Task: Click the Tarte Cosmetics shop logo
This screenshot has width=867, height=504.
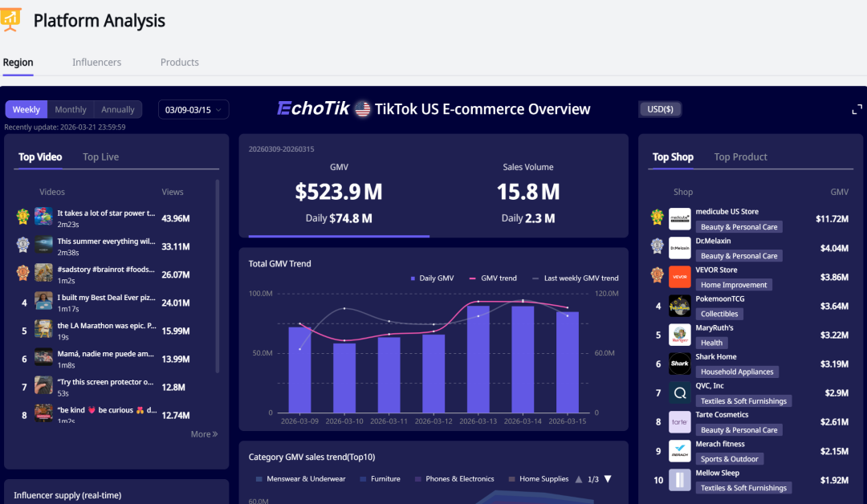Action: tap(680, 421)
